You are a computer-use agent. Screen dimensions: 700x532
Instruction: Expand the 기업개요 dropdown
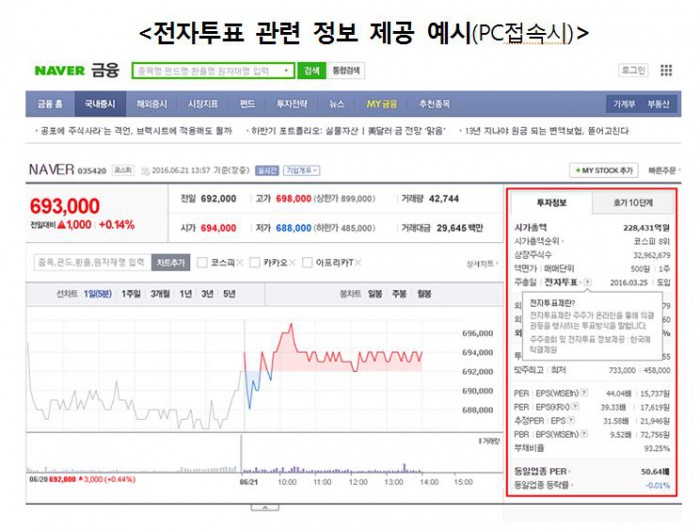click(x=301, y=171)
